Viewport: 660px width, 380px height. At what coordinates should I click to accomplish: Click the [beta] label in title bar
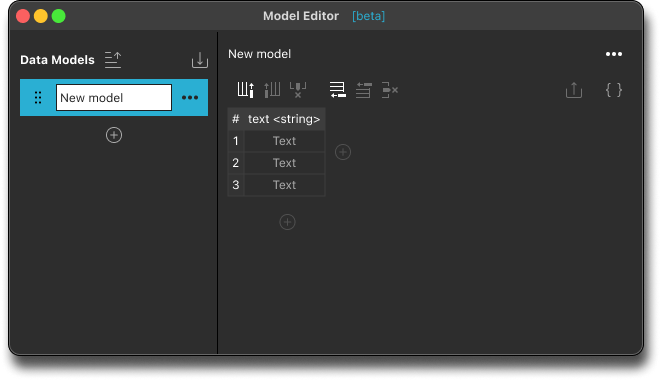tap(368, 16)
